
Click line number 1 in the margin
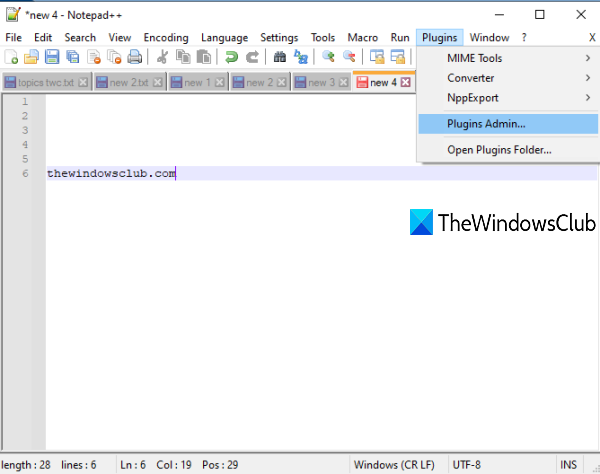coord(25,101)
